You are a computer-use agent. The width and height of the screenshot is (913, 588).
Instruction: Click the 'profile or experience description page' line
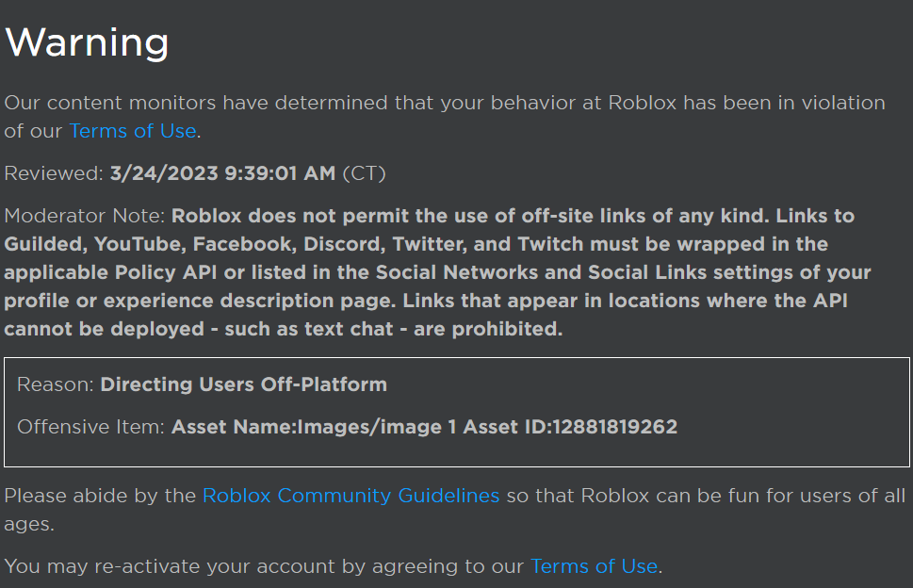click(x=426, y=301)
